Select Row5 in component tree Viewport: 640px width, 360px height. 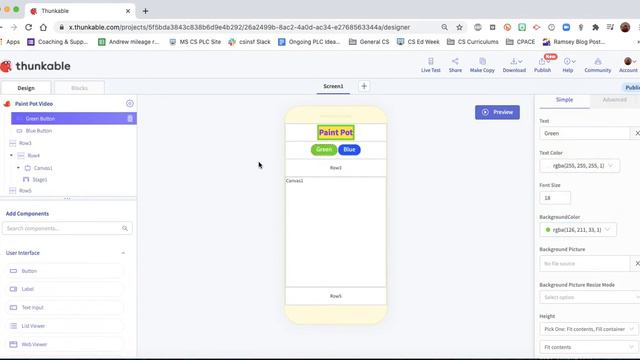click(x=25, y=191)
